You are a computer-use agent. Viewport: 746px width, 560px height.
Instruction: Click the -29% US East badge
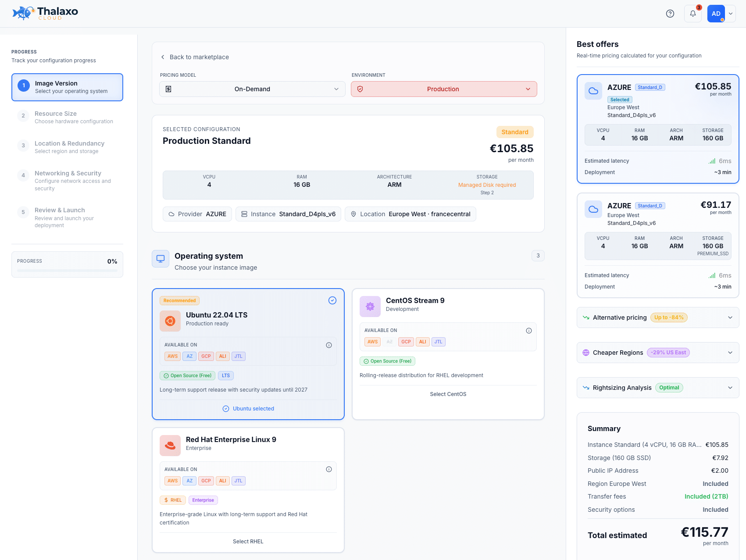pyautogui.click(x=668, y=353)
